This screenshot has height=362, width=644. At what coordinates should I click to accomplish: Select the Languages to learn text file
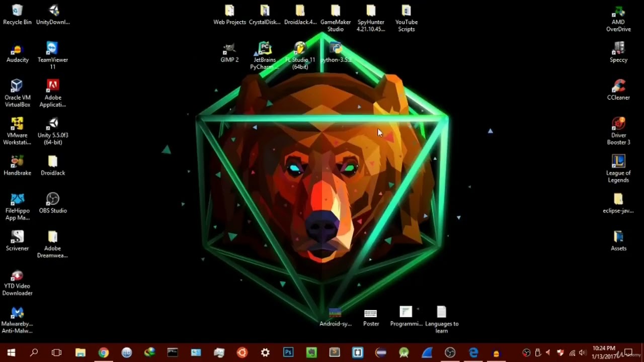tap(442, 320)
